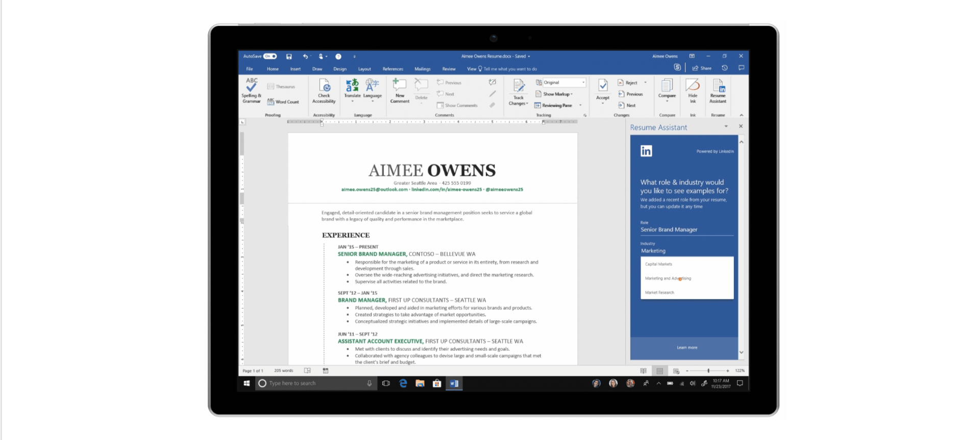The width and height of the screenshot is (980, 440).
Task: Select Capital Markets suggestion
Action: coord(658,264)
